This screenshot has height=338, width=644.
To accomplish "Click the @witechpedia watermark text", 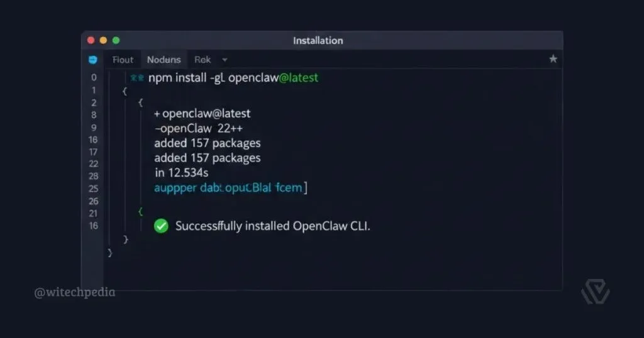I will coord(74,292).
